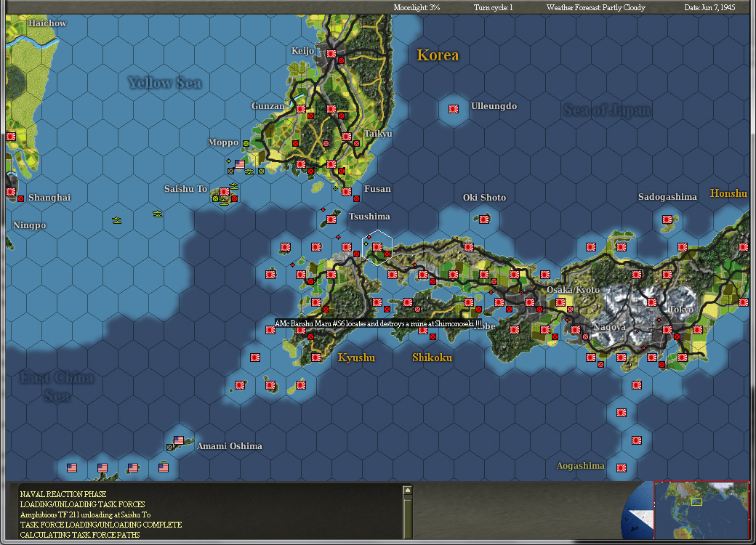
Task: Click 'NAVAL REACTION PHASE' log line
Action: [x=63, y=494]
